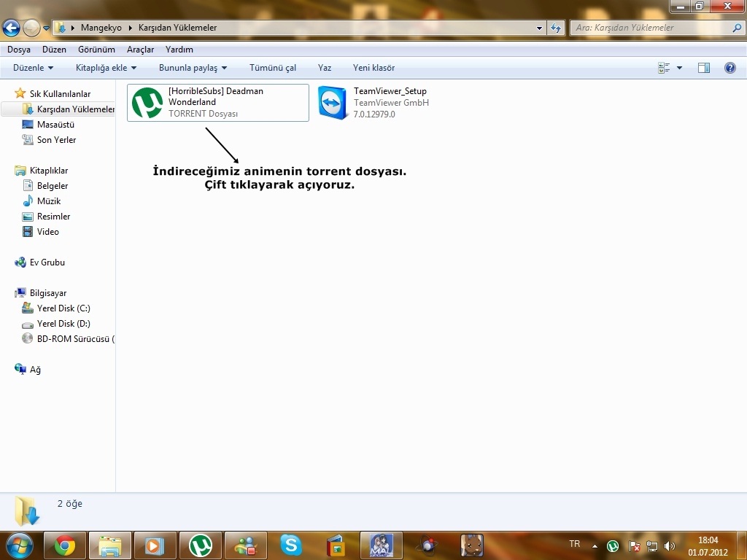The height and width of the screenshot is (560, 747).
Task: Open Windows Media Player from taskbar
Action: [155, 545]
